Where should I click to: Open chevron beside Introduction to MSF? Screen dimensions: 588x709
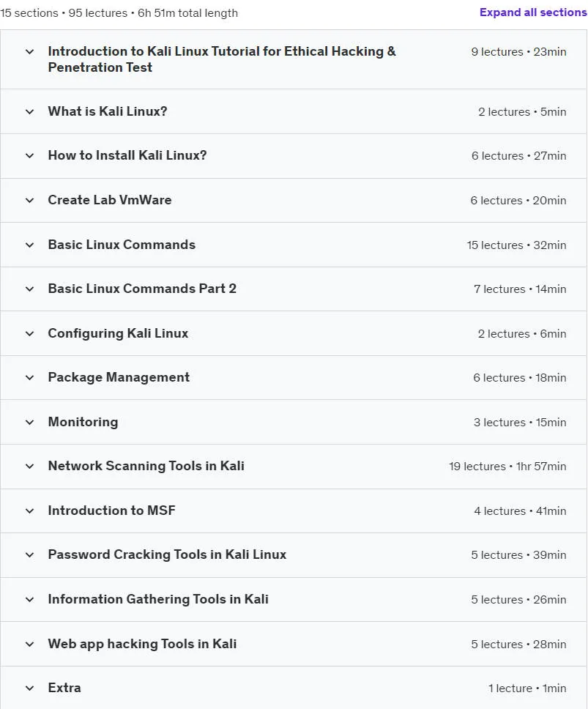click(29, 511)
